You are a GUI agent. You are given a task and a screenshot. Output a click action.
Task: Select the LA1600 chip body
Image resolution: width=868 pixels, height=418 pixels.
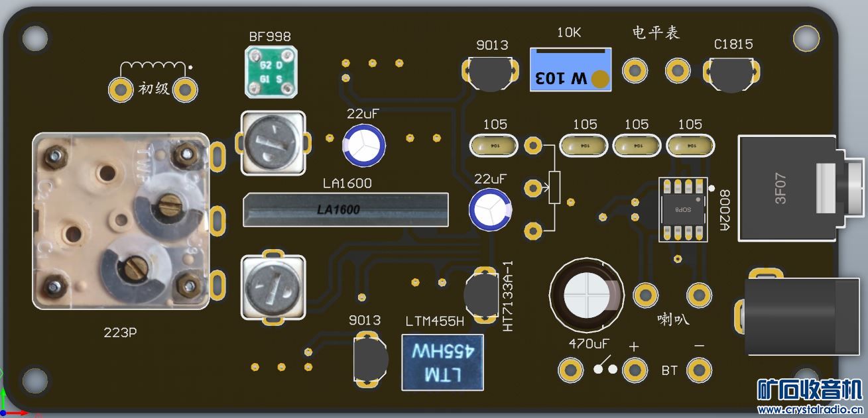tap(345, 210)
